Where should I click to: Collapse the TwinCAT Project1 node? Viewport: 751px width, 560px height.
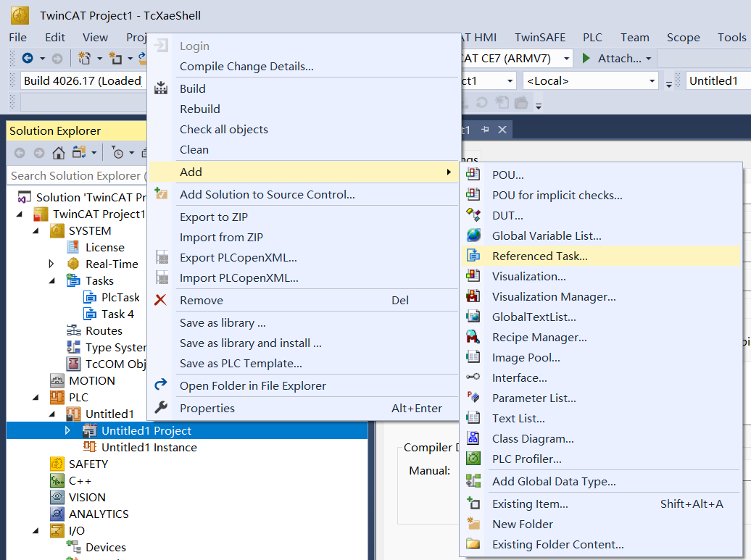[x=20, y=214]
